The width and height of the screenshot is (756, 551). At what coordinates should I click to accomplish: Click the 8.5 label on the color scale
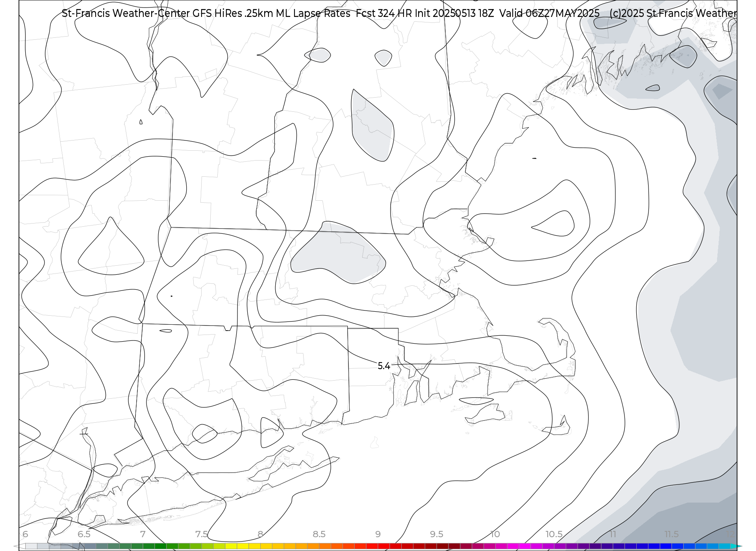[x=319, y=534]
